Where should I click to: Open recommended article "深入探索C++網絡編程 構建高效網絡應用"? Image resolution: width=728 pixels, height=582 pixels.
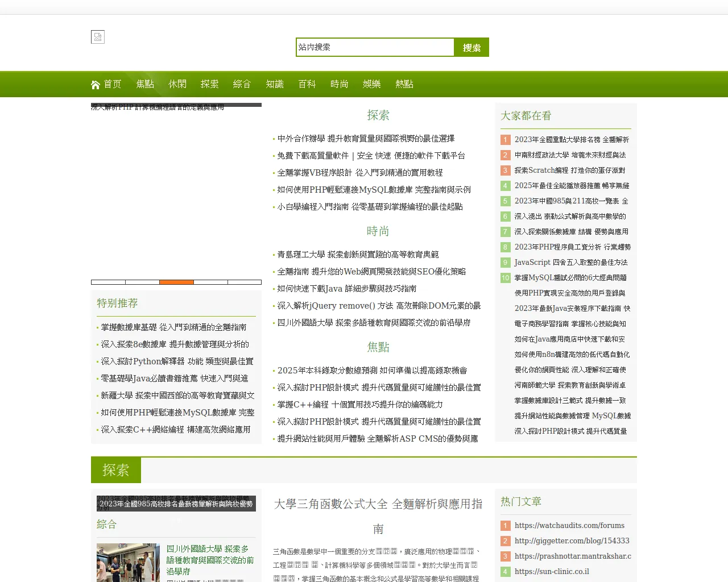(x=176, y=430)
